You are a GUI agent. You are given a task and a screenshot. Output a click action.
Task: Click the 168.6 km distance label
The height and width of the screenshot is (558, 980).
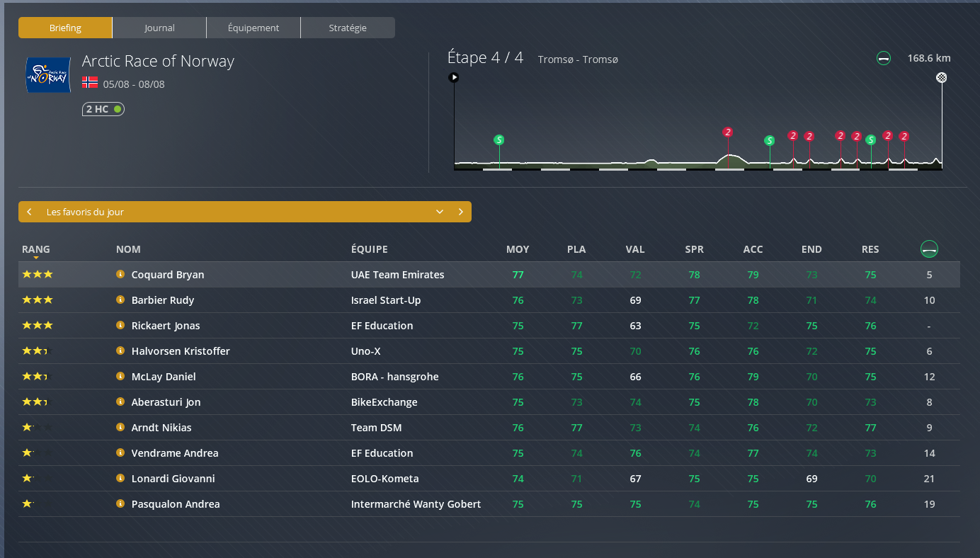(929, 58)
